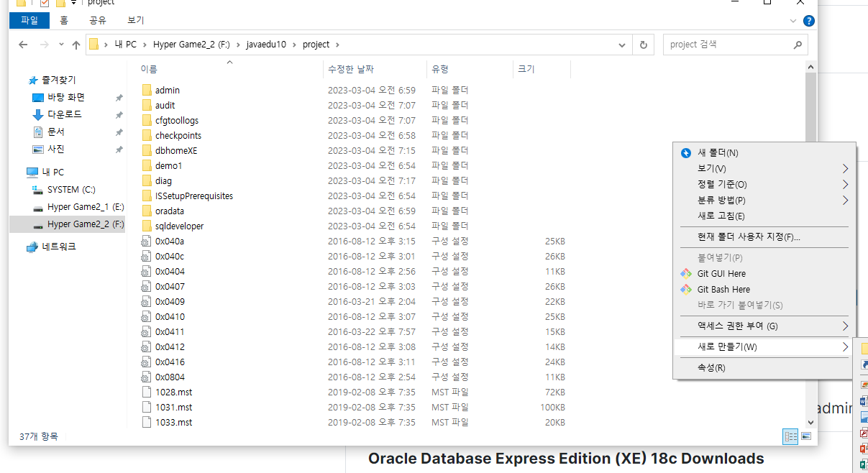The height and width of the screenshot is (473, 868).
Task: Open the 공유 ribbon tab
Action: 98,21
